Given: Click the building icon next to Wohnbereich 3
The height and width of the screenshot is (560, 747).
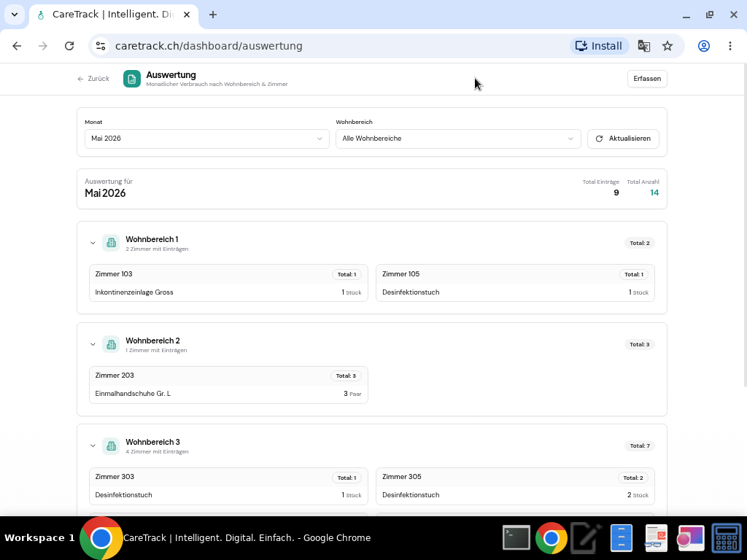Looking at the screenshot, I should [x=111, y=446].
